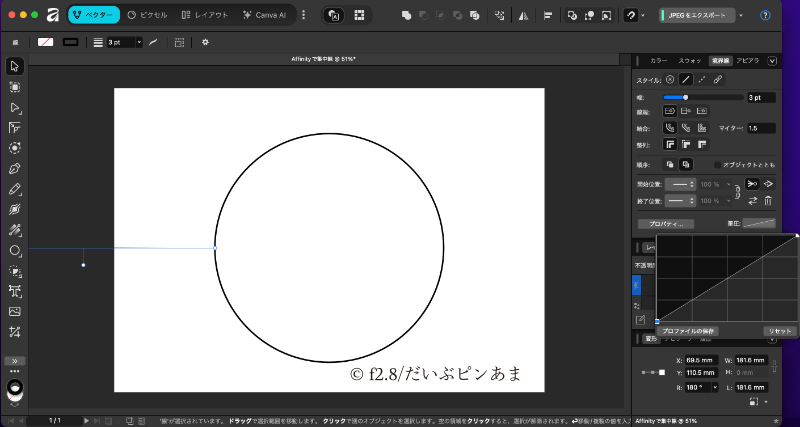Expand the export options dropdown arrow

(740, 16)
